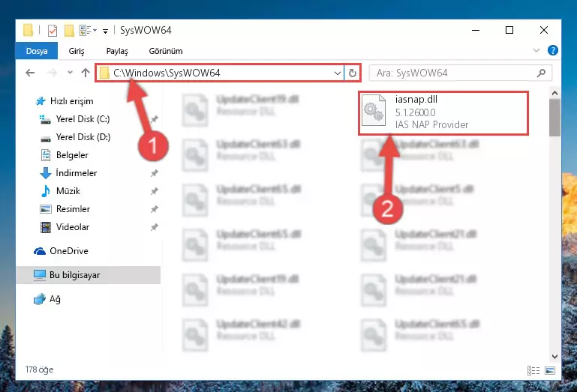Maximize the SysWOW64 window
The width and height of the screenshot is (577, 392).
point(509,30)
